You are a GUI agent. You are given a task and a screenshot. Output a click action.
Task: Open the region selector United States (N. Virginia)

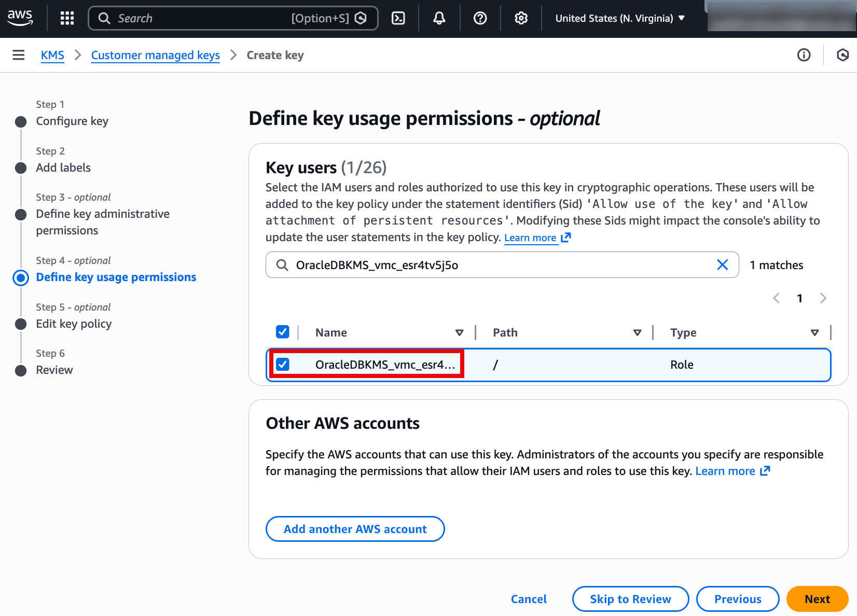point(620,18)
